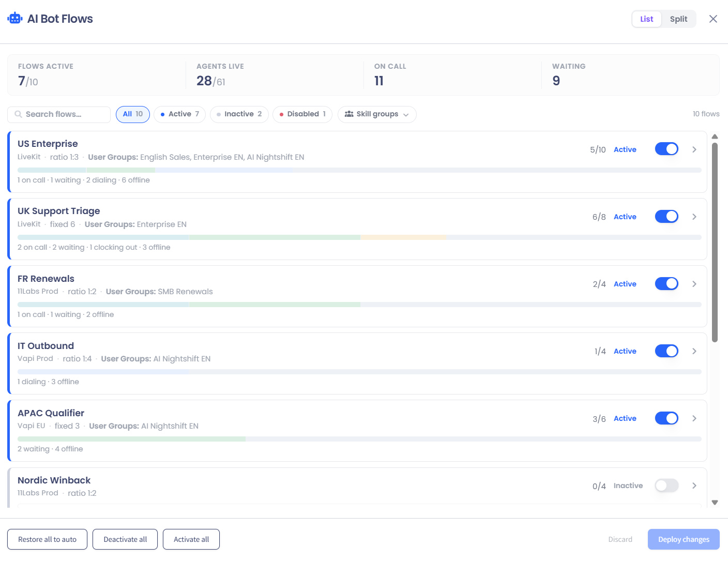Click the Agents Live 28/61 stat
The width and height of the screenshot is (728, 561).
[x=275, y=75]
